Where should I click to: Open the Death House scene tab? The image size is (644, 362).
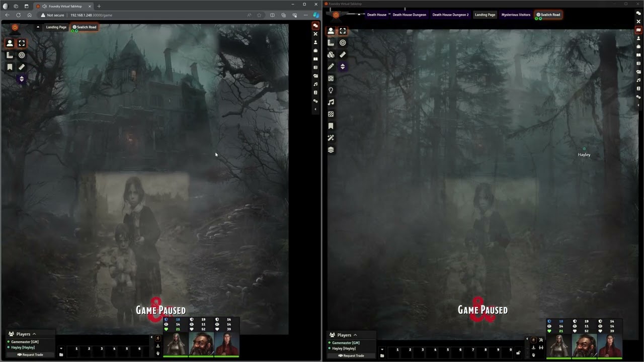377,15
